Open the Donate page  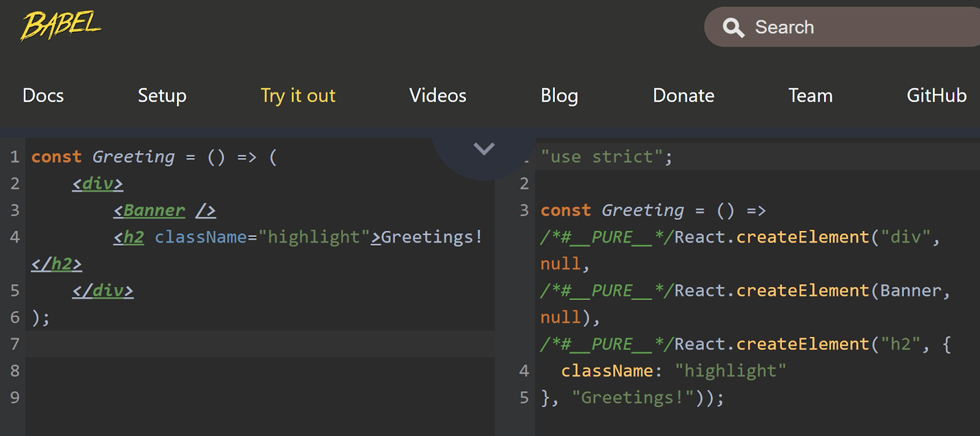[684, 96]
